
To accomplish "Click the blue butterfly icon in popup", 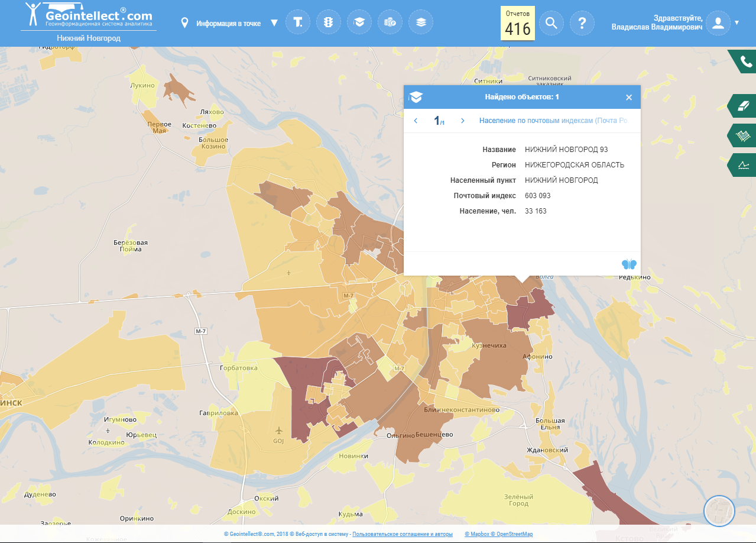I will pyautogui.click(x=629, y=264).
